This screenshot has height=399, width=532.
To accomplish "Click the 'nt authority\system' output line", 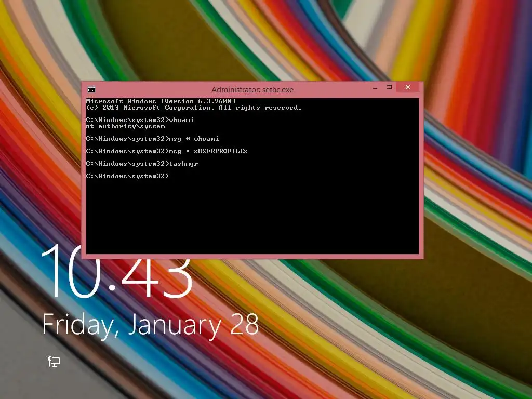I will 126,126.
